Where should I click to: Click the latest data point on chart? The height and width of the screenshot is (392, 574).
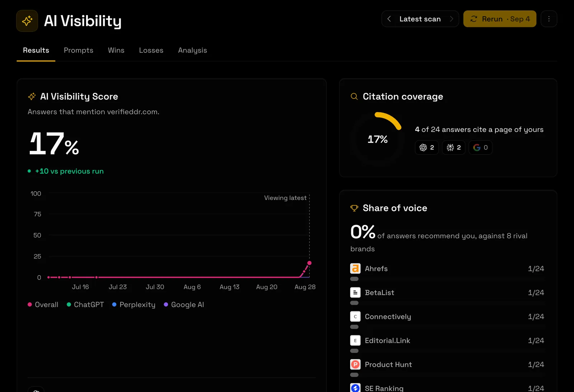click(x=309, y=263)
